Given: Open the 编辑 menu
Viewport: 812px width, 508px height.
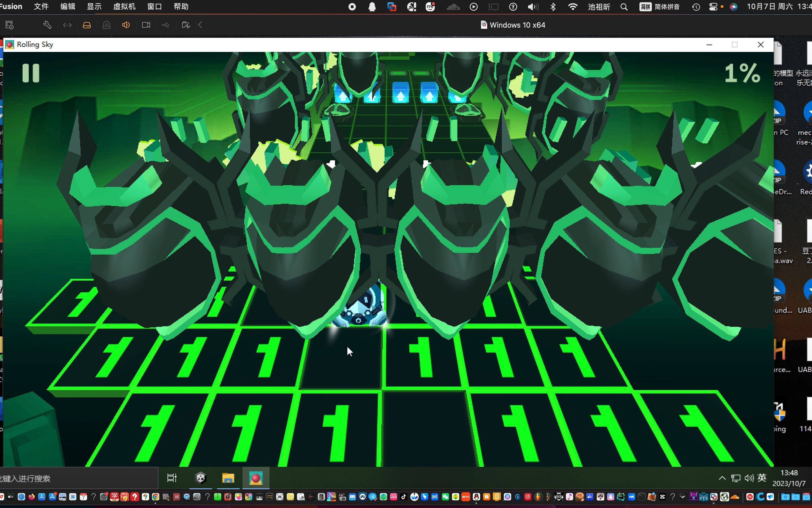Looking at the screenshot, I should coord(67,6).
